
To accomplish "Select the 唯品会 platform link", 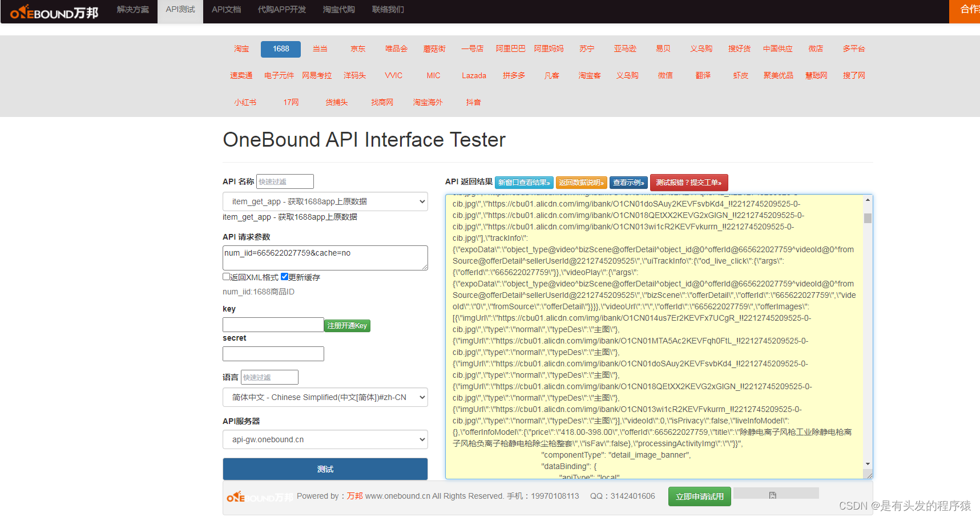I will pos(396,49).
